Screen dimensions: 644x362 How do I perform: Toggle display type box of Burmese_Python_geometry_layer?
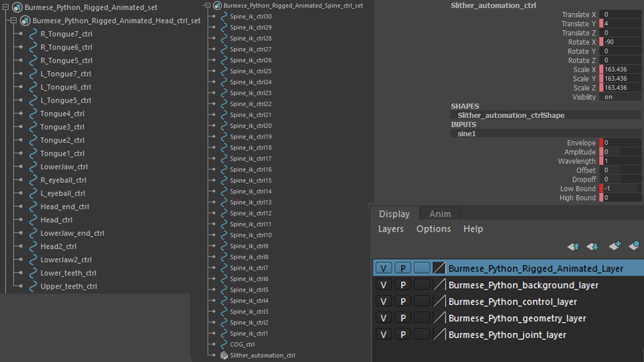[x=422, y=318]
